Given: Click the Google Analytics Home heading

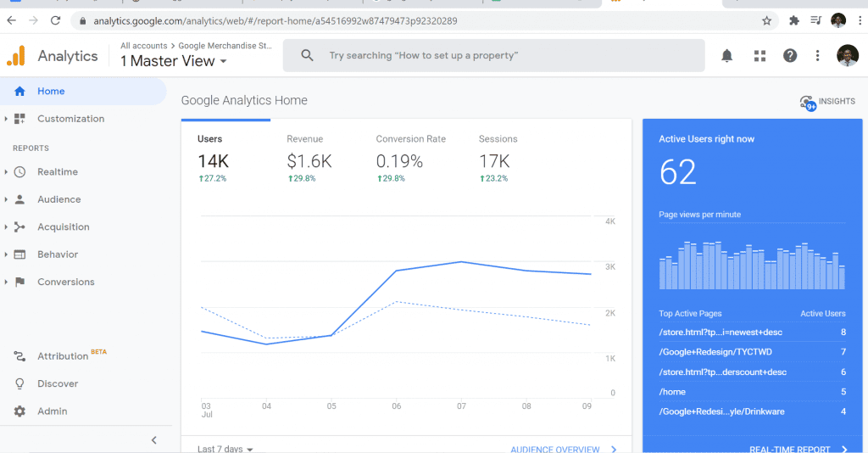Looking at the screenshot, I should (x=244, y=100).
